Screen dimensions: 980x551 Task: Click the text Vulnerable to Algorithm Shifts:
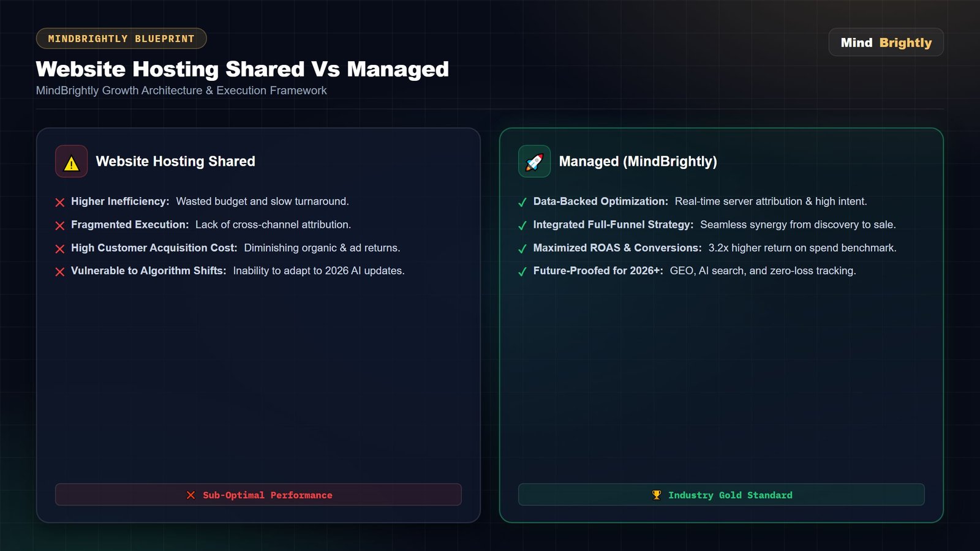pos(149,271)
